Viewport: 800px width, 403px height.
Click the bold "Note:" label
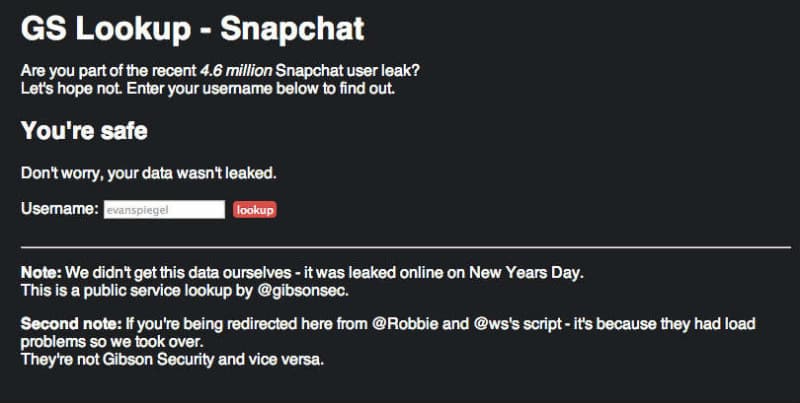tap(42, 272)
